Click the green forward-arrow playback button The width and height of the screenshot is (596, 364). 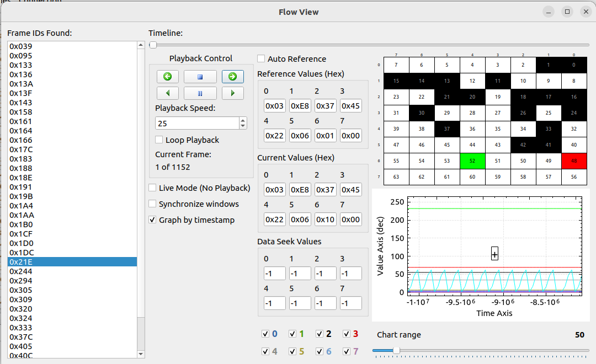tap(233, 76)
